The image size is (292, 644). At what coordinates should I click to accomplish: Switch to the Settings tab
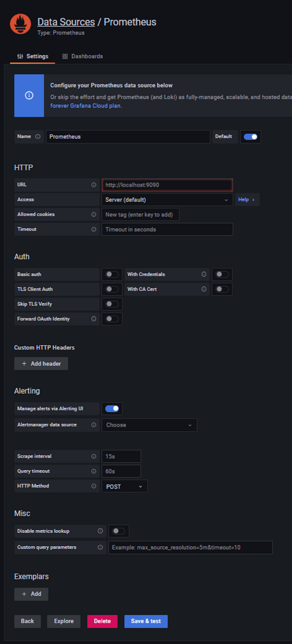(x=32, y=56)
